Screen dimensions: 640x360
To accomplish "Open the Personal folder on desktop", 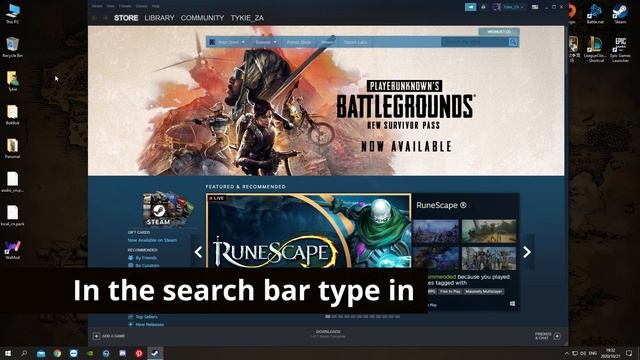I will point(13,148).
